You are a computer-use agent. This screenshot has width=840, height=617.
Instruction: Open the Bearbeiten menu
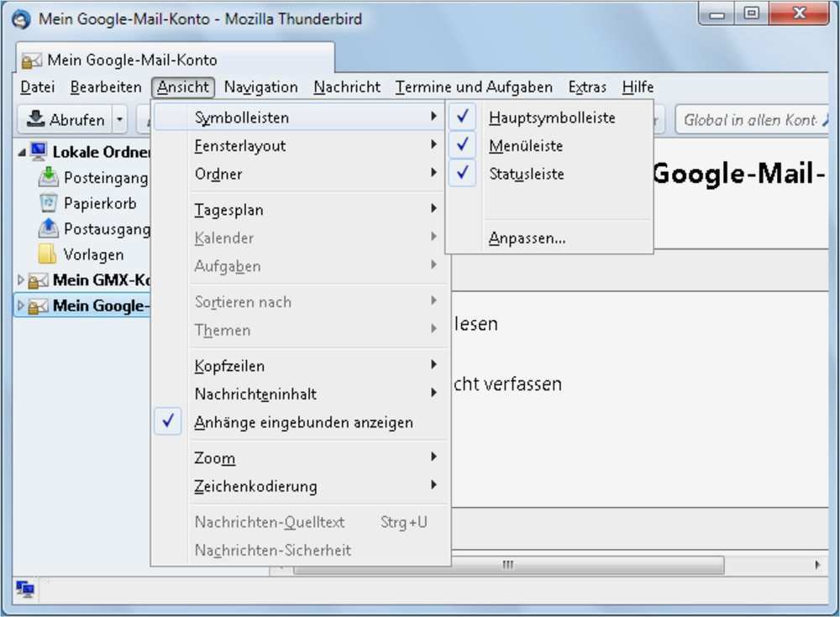click(106, 86)
